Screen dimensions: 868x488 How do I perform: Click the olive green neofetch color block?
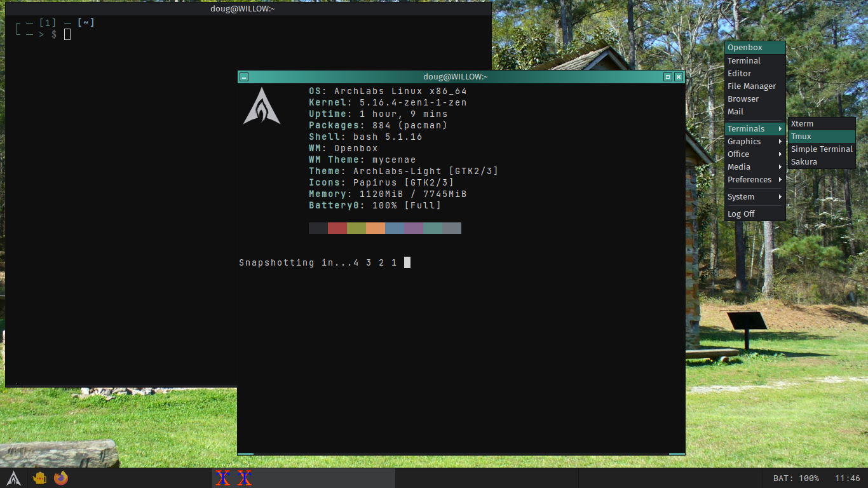[x=356, y=228]
